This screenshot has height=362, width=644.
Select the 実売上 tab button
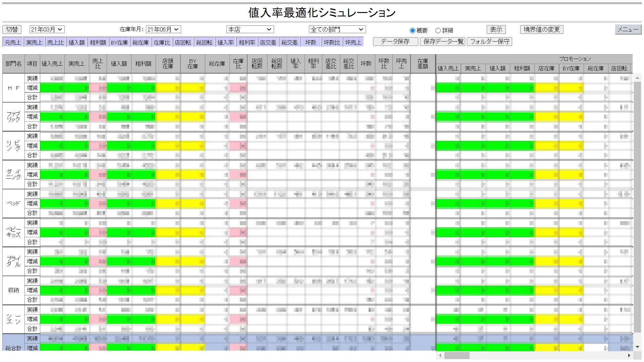[x=34, y=42]
